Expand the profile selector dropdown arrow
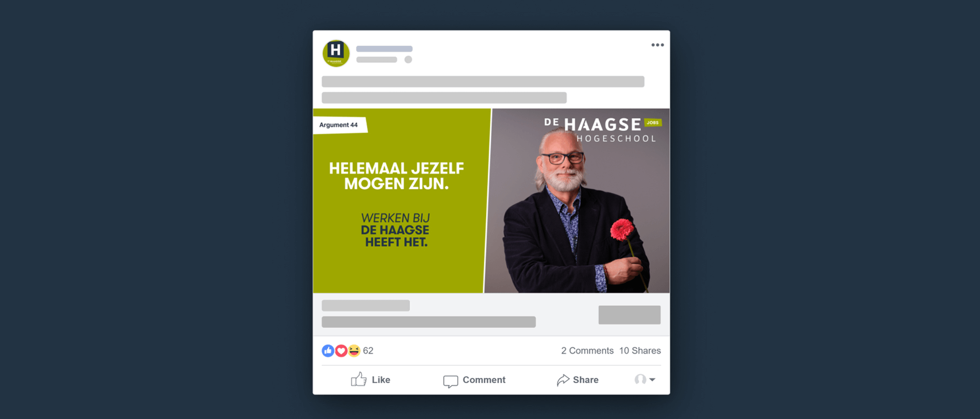Viewport: 980px width, 419px height. tap(652, 380)
